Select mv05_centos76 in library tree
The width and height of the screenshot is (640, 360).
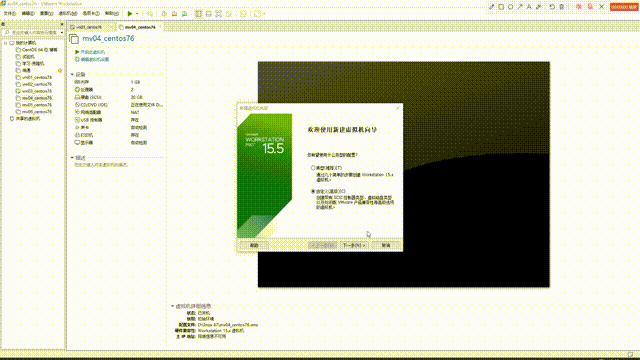[34, 105]
